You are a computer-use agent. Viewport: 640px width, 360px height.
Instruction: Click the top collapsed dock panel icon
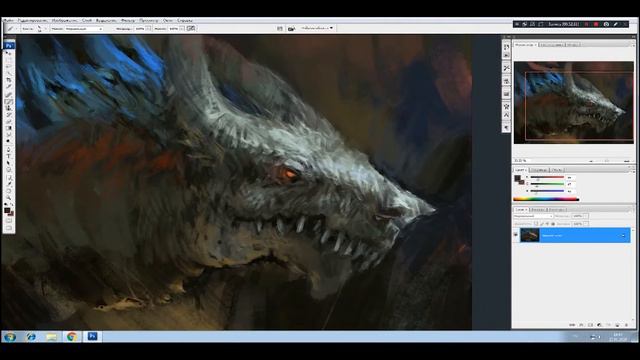[506, 47]
